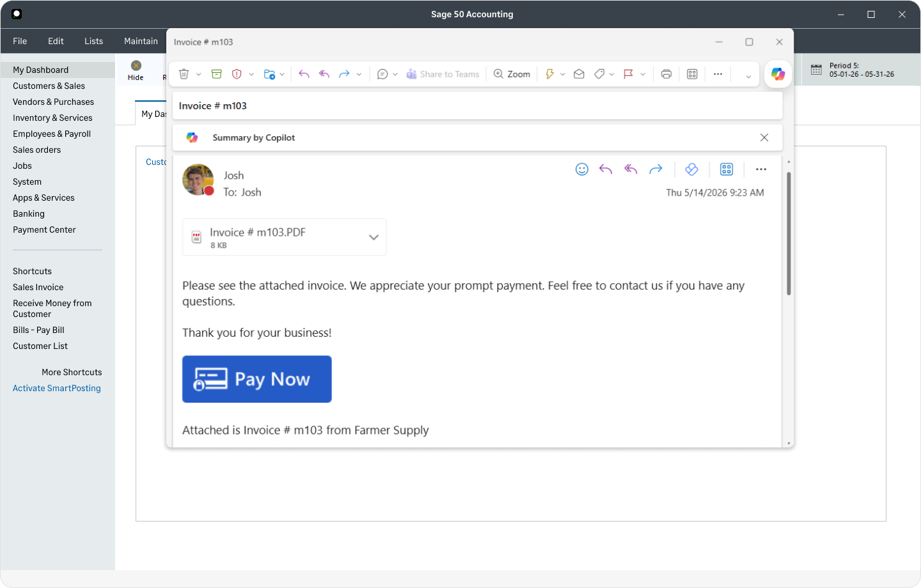Reply all using the message header icon

[x=631, y=169]
